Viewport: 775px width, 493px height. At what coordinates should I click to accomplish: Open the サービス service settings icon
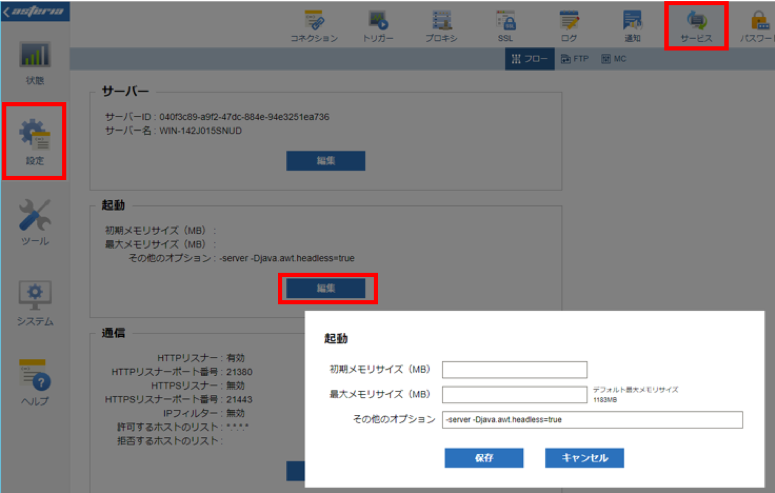[x=696, y=26]
